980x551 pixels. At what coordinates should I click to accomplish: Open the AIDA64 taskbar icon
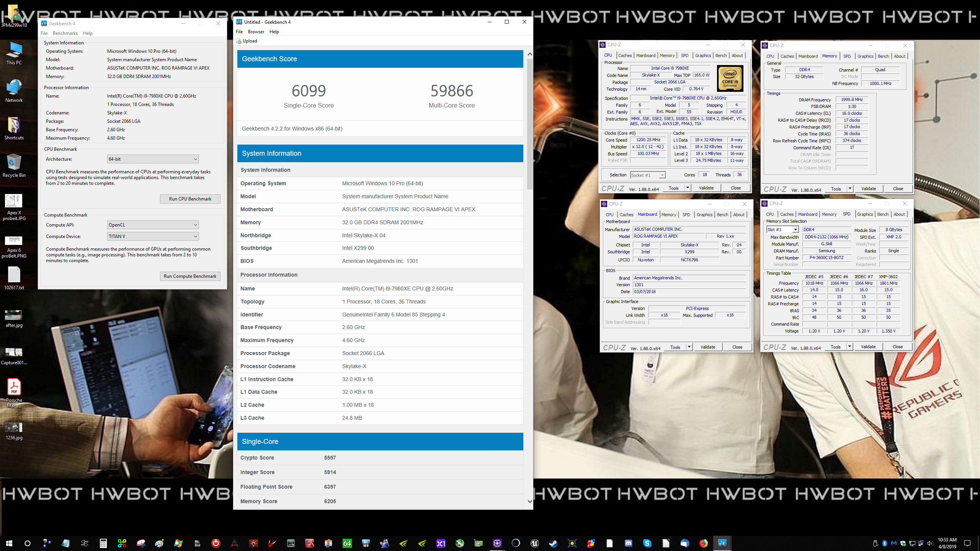pos(347,543)
